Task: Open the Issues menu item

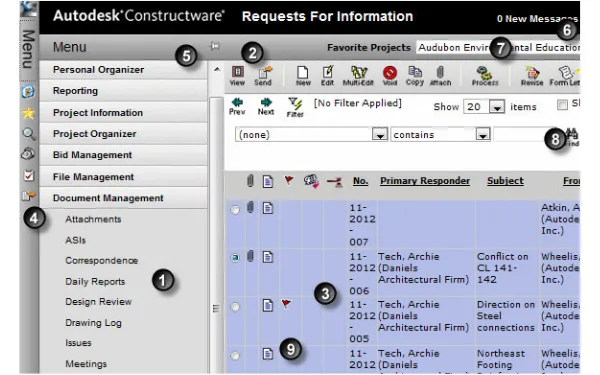Action: click(x=78, y=343)
